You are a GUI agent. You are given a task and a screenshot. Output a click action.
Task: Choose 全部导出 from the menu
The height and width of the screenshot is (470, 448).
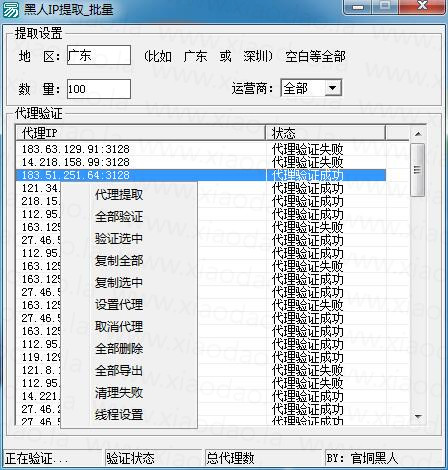[x=119, y=371]
